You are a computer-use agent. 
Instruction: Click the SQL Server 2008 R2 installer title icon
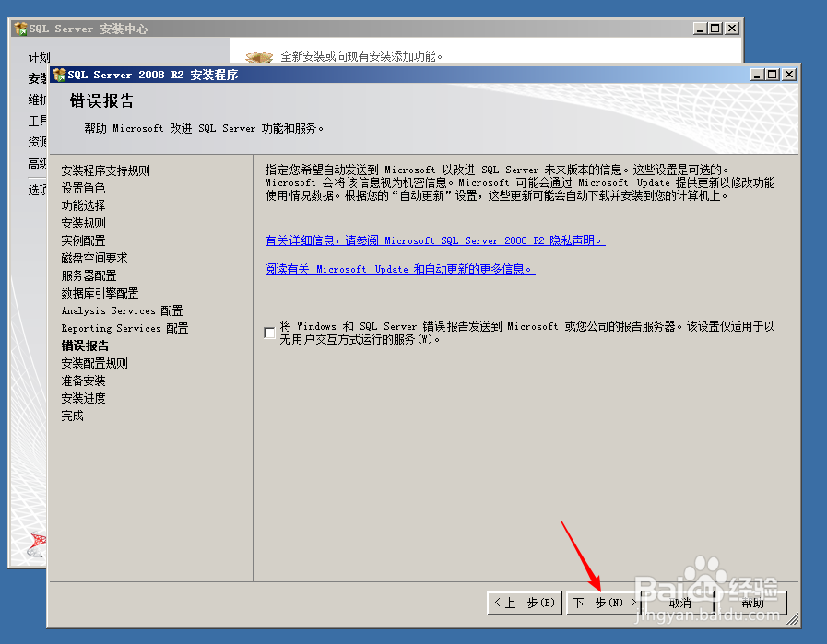(59, 75)
